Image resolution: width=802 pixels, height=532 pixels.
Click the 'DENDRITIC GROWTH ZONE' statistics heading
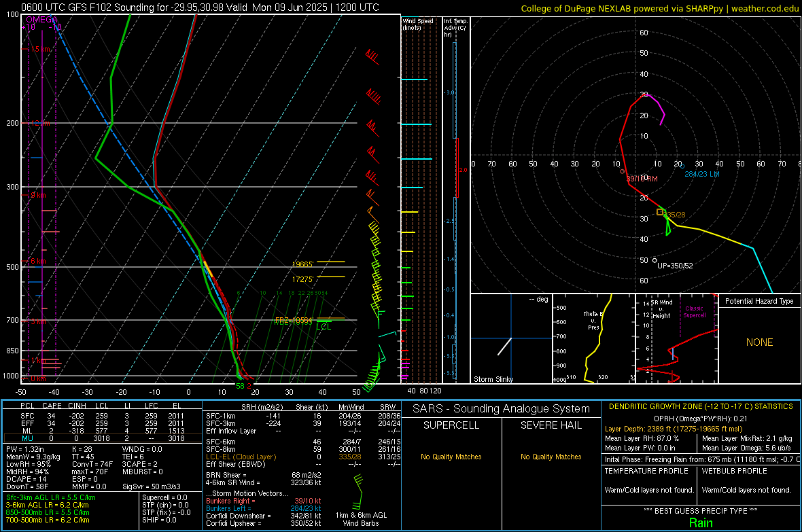click(701, 406)
